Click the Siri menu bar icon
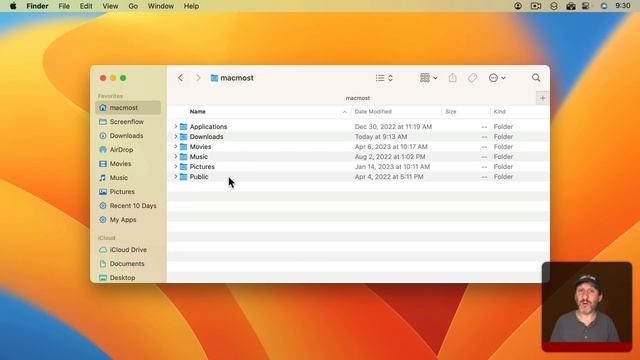Screen dimensions: 640x360 [604, 6]
